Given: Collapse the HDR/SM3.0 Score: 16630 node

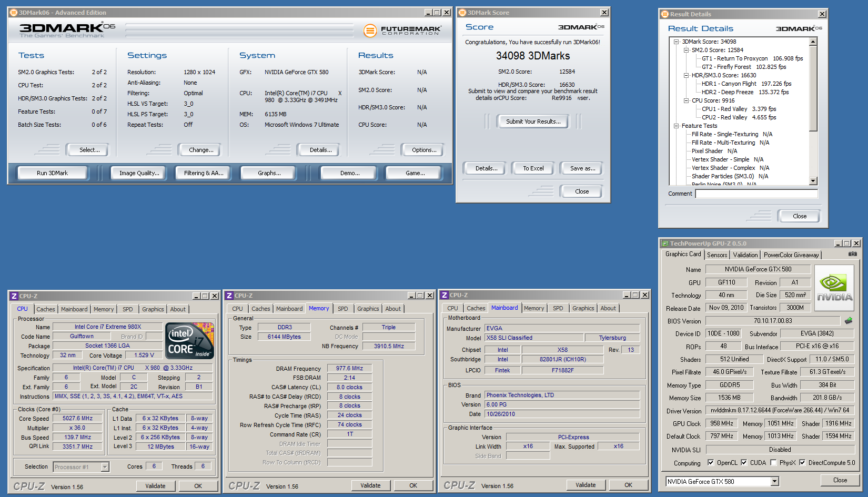Looking at the screenshot, I should (x=686, y=75).
